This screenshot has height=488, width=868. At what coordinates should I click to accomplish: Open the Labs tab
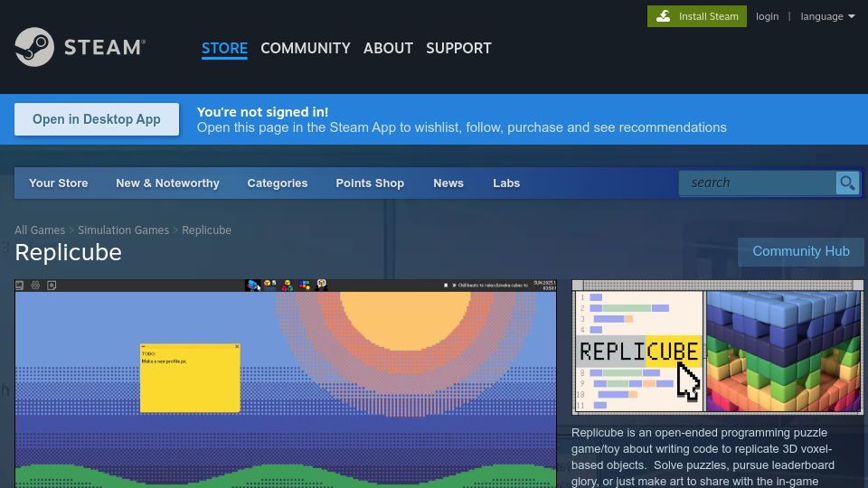pos(506,183)
